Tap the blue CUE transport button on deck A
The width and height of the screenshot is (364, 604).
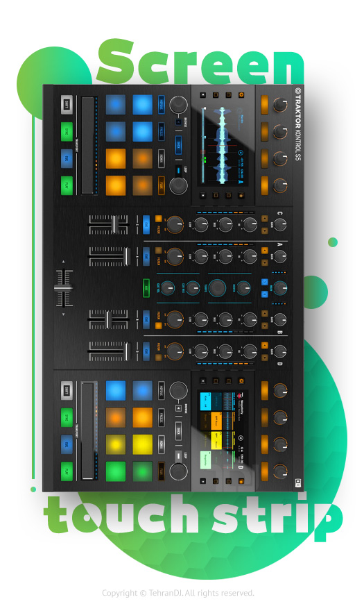click(x=67, y=158)
